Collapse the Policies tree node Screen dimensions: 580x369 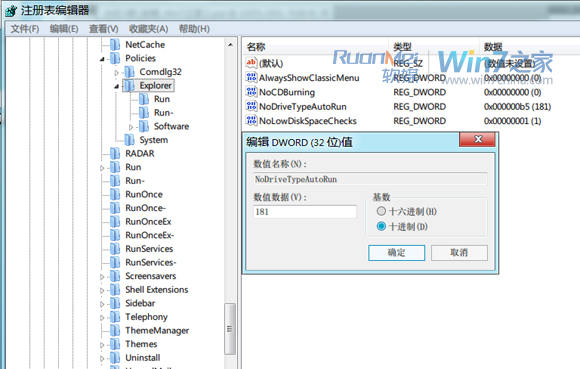(102, 59)
